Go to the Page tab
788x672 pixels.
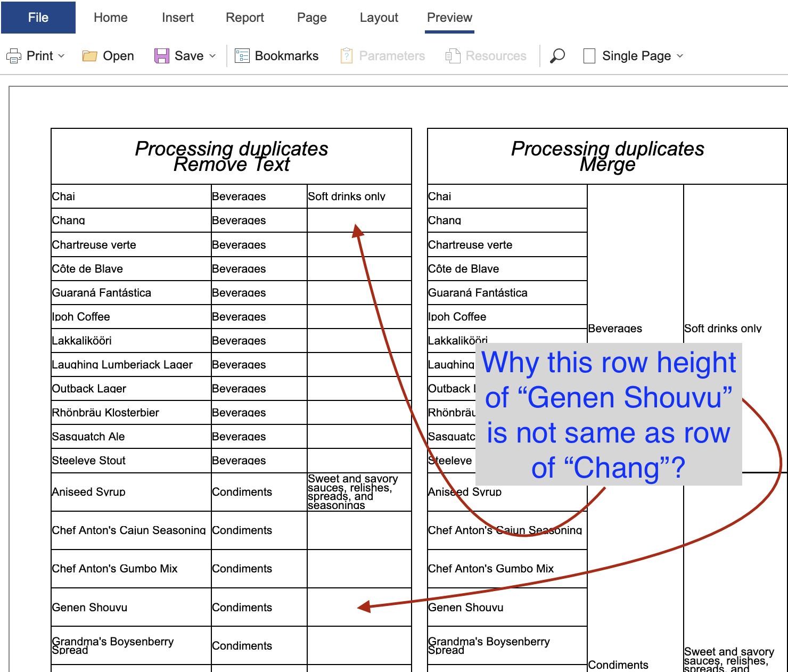(312, 18)
